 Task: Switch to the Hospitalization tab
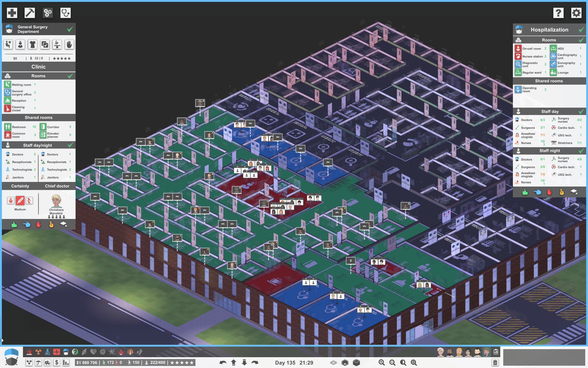click(549, 30)
